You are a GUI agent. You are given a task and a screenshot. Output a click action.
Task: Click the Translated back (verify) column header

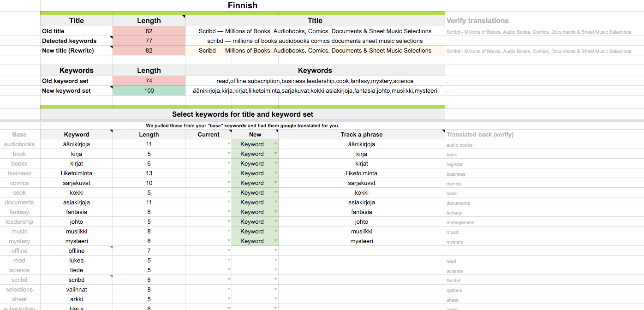tap(480, 134)
